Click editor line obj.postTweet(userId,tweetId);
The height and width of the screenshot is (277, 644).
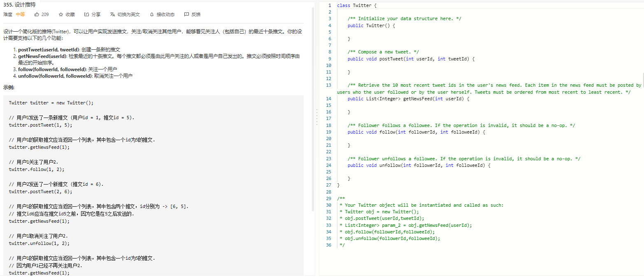coord(382,218)
